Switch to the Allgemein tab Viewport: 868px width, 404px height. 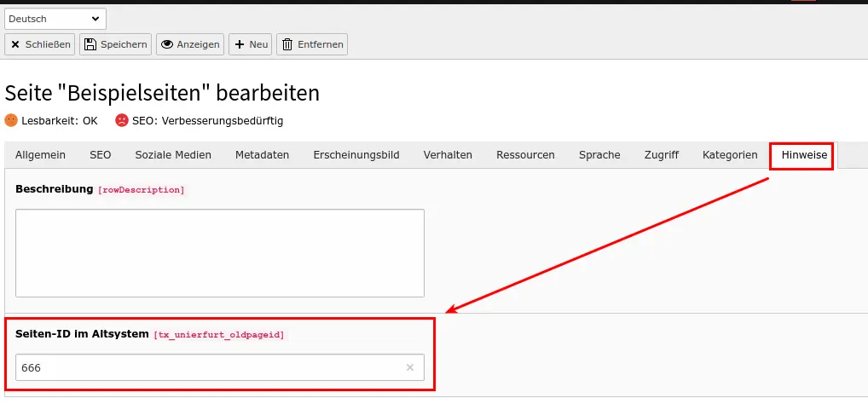(40, 155)
